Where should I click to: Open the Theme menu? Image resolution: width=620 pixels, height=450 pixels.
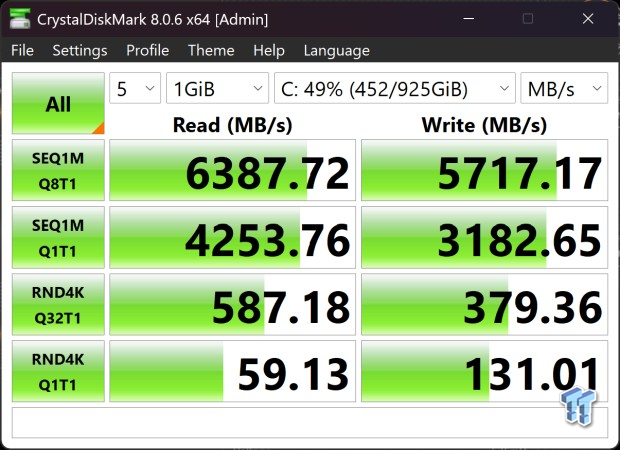tap(211, 51)
